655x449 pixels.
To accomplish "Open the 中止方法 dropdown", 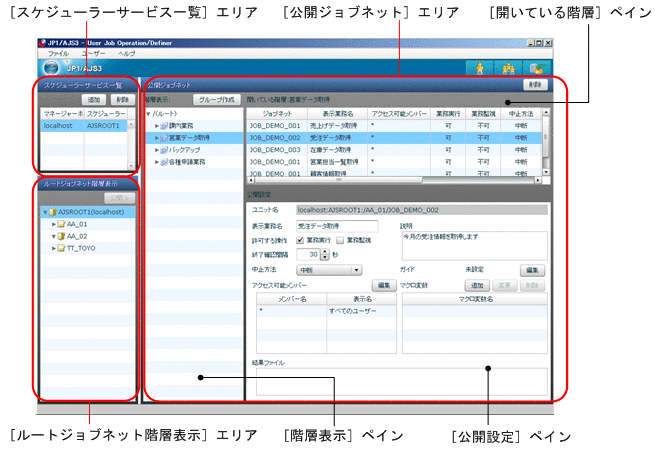I will tap(330, 269).
